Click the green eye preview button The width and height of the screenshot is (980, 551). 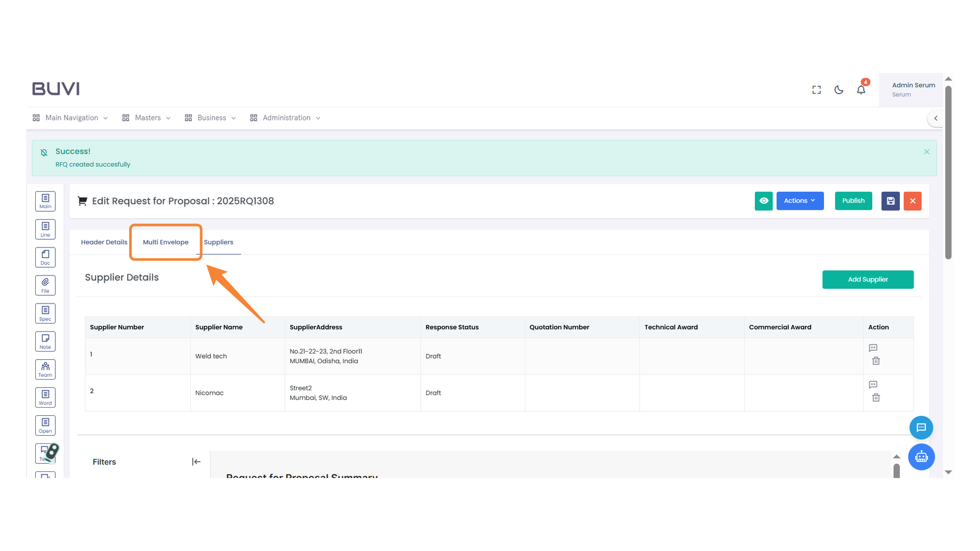pos(764,201)
